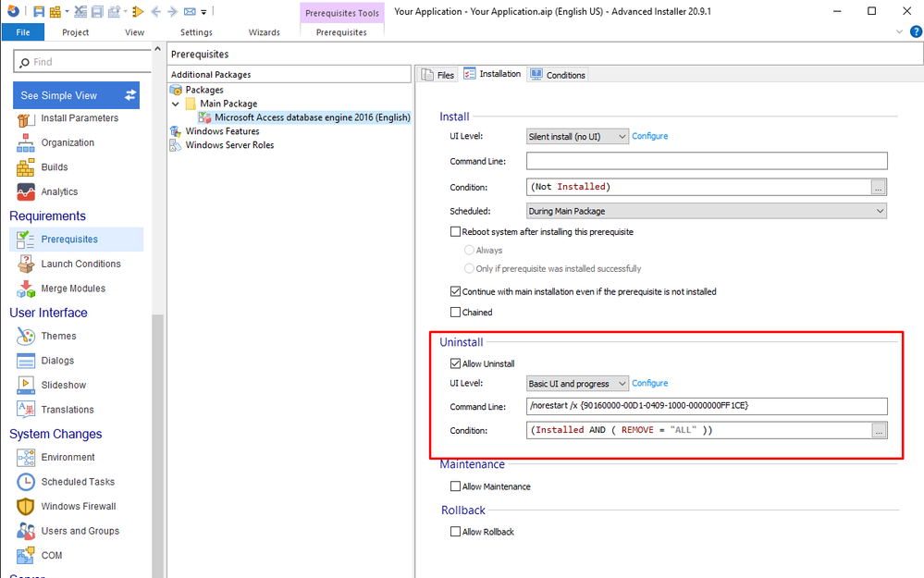Open Users and Groups page
Image resolution: width=924 pixels, height=578 pixels.
(80, 532)
